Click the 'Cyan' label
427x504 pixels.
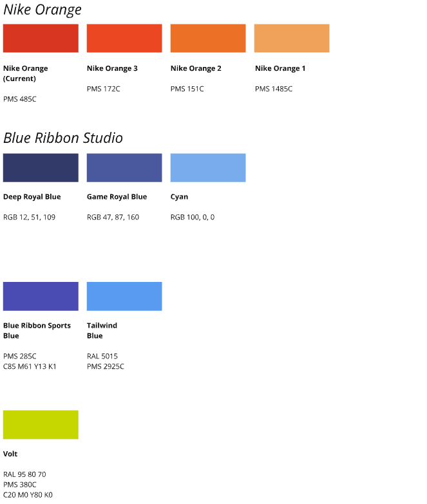179,197
